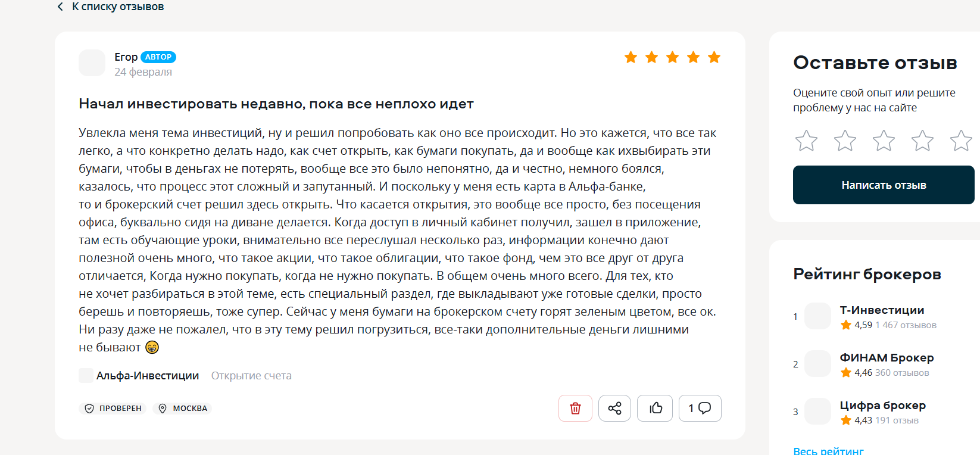Click Егор's user avatar
980x455 pixels.
(x=92, y=63)
